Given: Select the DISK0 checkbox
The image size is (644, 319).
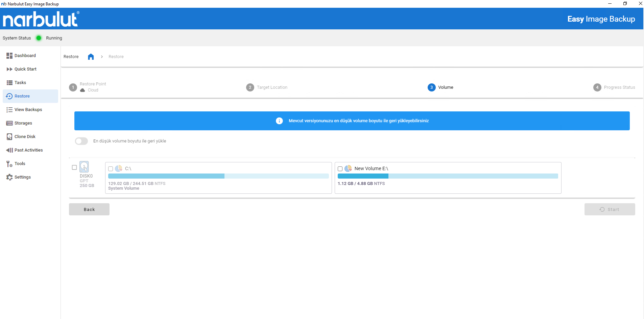Looking at the screenshot, I should (x=74, y=167).
